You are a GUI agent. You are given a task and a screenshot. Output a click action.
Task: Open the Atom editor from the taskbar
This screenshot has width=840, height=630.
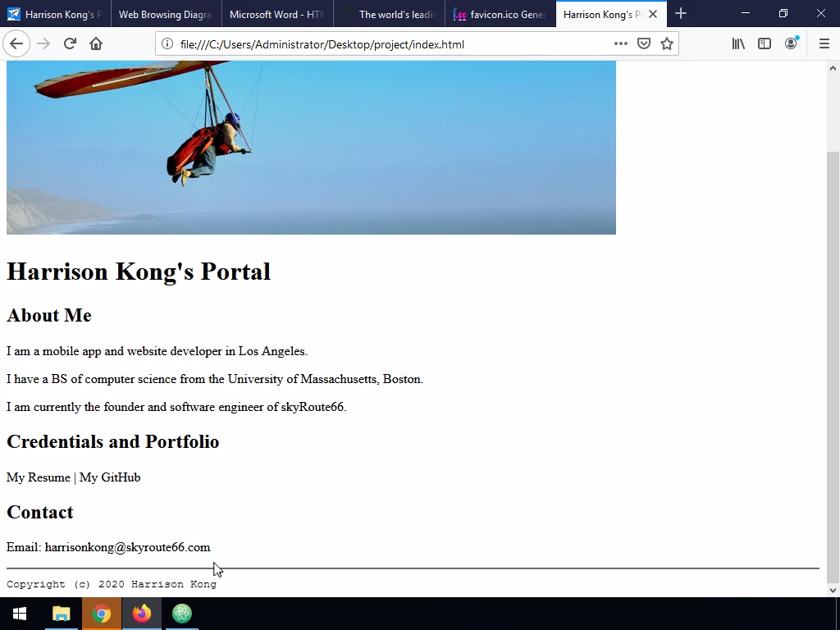tap(182, 614)
